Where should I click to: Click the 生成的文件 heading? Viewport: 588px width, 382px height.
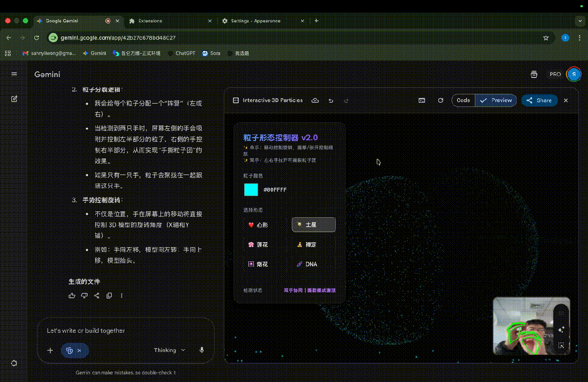84,281
